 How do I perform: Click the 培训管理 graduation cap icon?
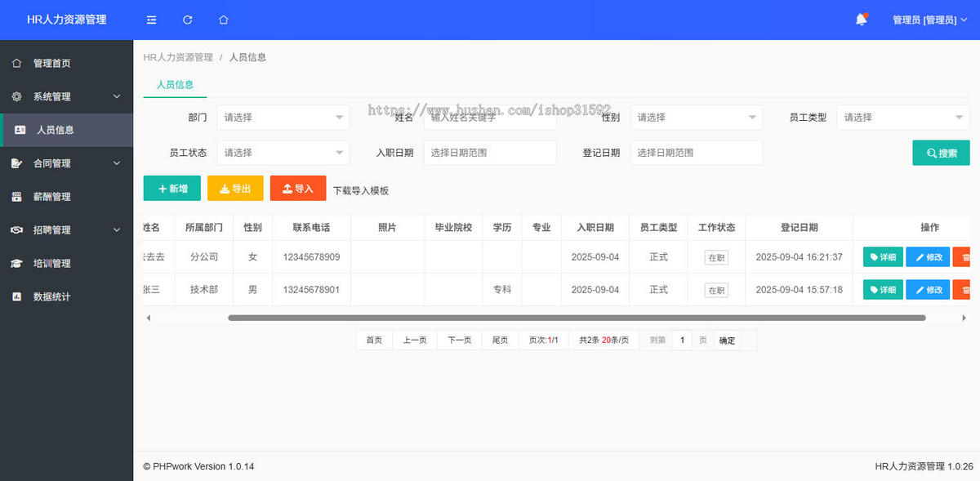click(16, 264)
